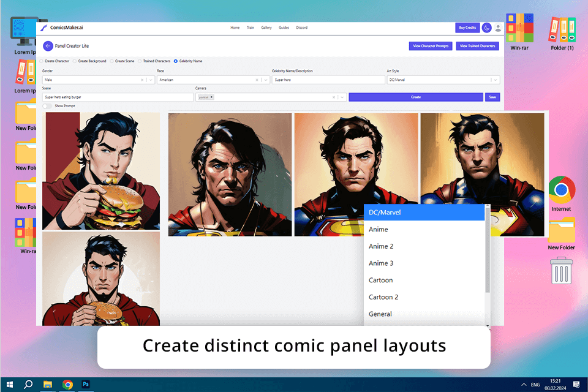Choose Cartoon in the art style list

click(x=424, y=280)
